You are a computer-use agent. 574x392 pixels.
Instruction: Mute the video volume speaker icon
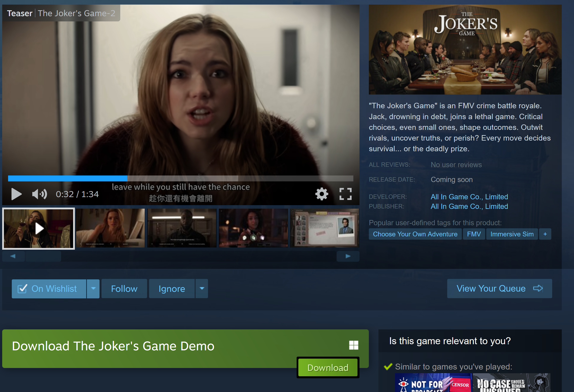(40, 194)
